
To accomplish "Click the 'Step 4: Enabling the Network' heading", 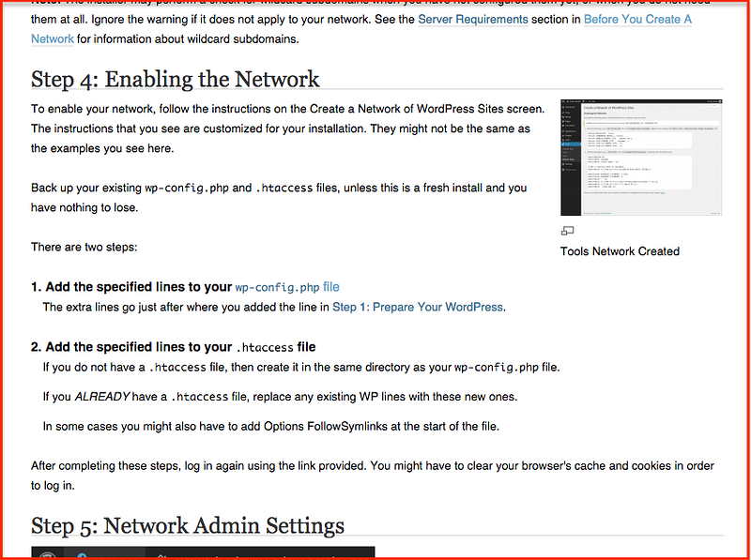I will coord(176,79).
